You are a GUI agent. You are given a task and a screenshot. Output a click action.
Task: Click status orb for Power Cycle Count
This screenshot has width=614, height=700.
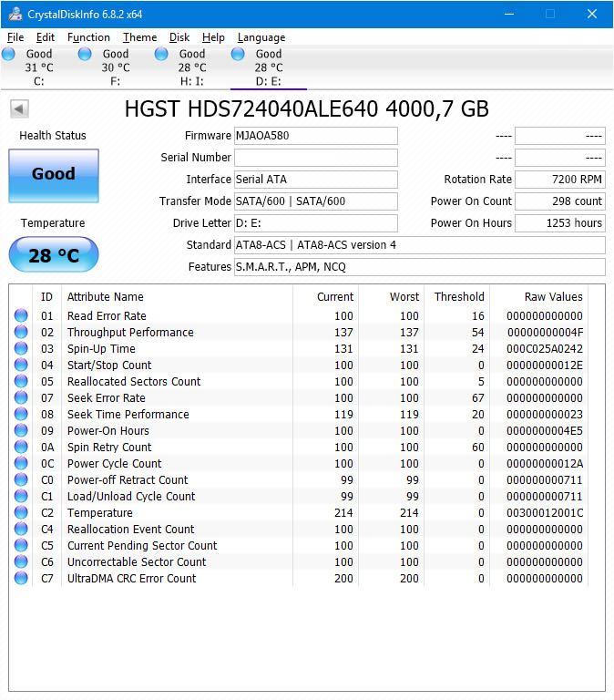(x=21, y=463)
